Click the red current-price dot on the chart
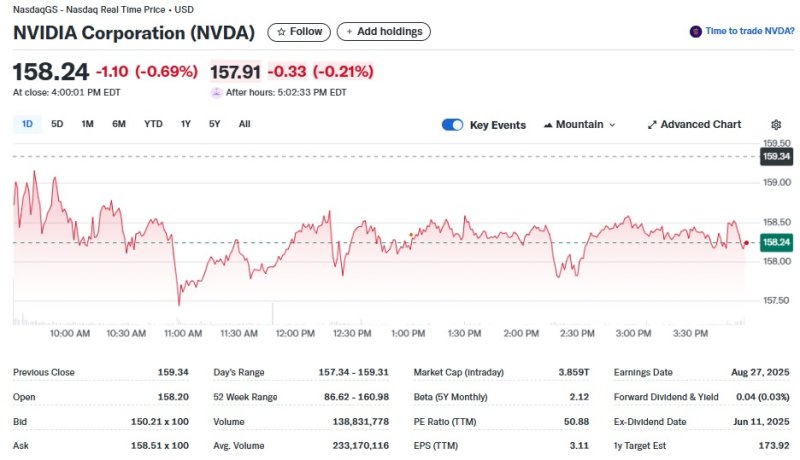 tap(746, 243)
